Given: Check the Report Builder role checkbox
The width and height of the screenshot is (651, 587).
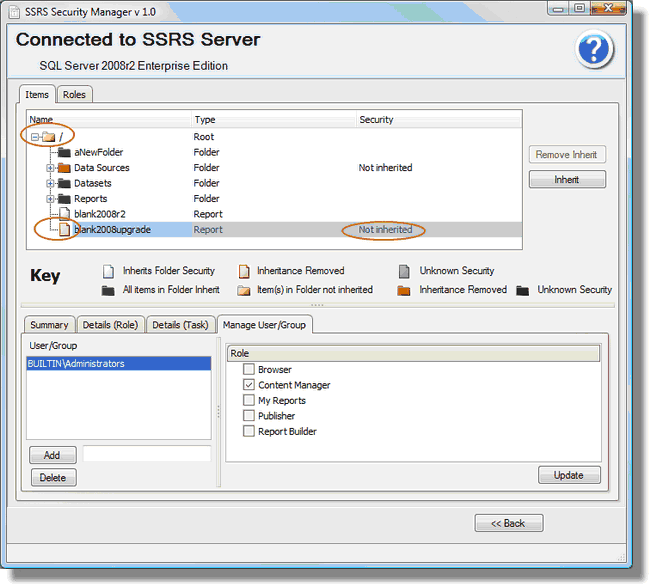Looking at the screenshot, I should tap(249, 431).
